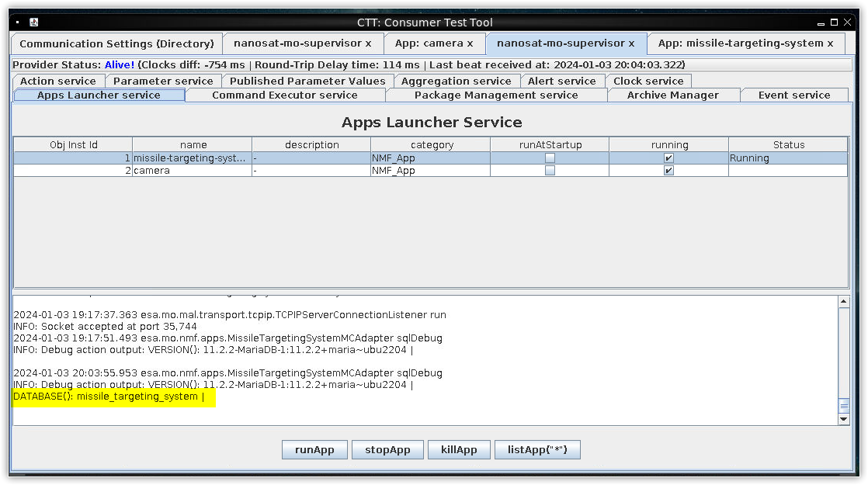Click the log scrollbar up arrow
Viewport: 868px width, 485px height.
coord(844,302)
